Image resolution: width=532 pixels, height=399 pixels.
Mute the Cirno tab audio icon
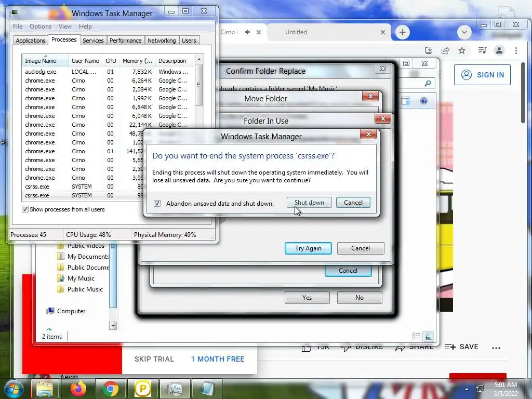click(248, 32)
